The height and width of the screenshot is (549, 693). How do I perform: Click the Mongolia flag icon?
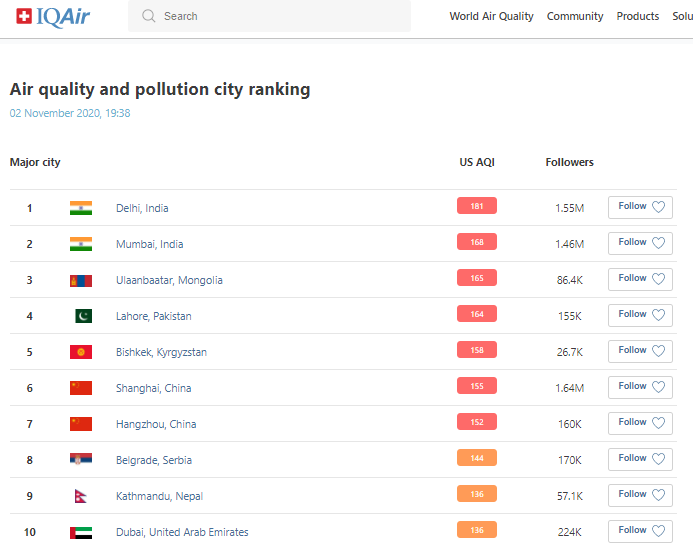[x=81, y=280]
